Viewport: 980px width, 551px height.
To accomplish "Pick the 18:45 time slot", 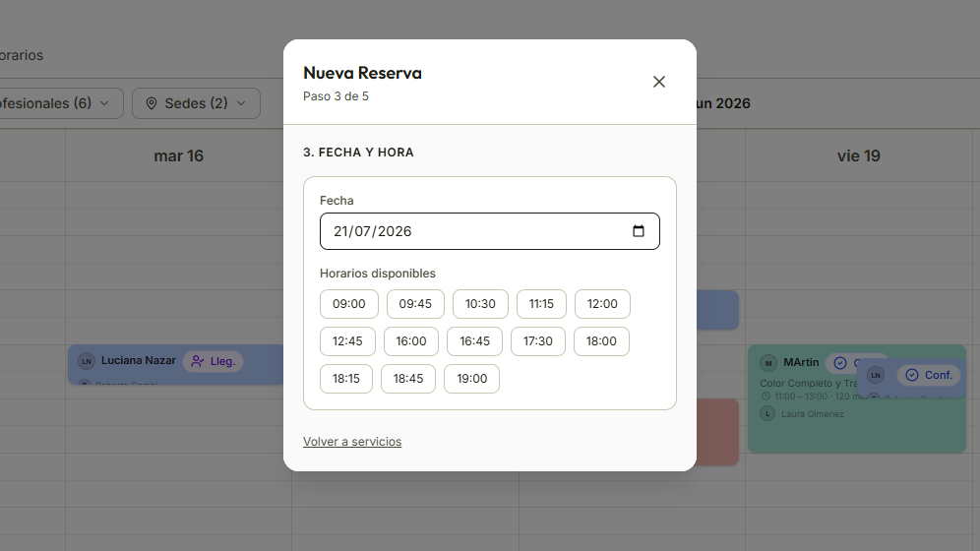I will pos(408,379).
